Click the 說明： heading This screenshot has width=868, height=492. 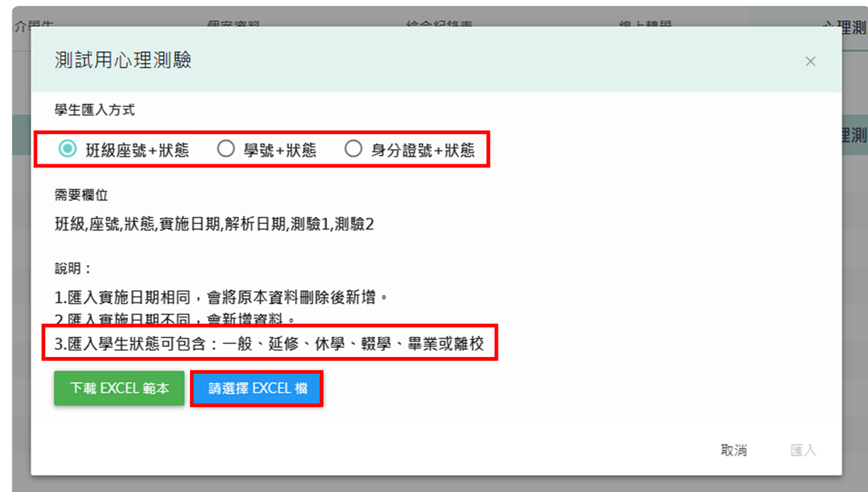tap(73, 269)
